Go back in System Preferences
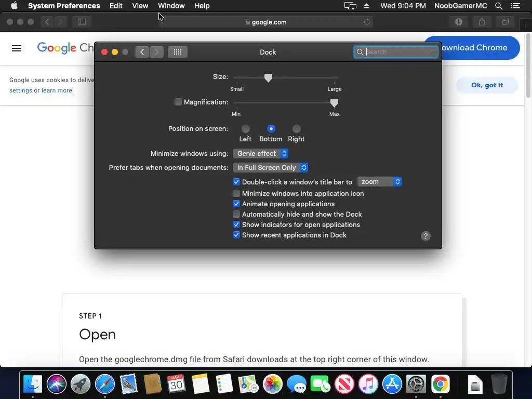The image size is (532, 399). (142, 52)
